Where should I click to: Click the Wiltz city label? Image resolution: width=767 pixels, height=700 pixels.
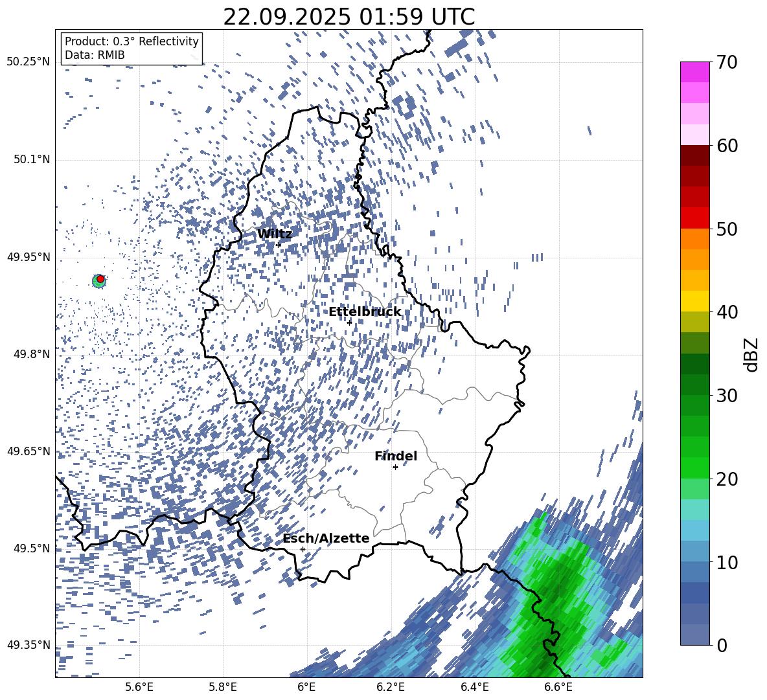[275, 234]
